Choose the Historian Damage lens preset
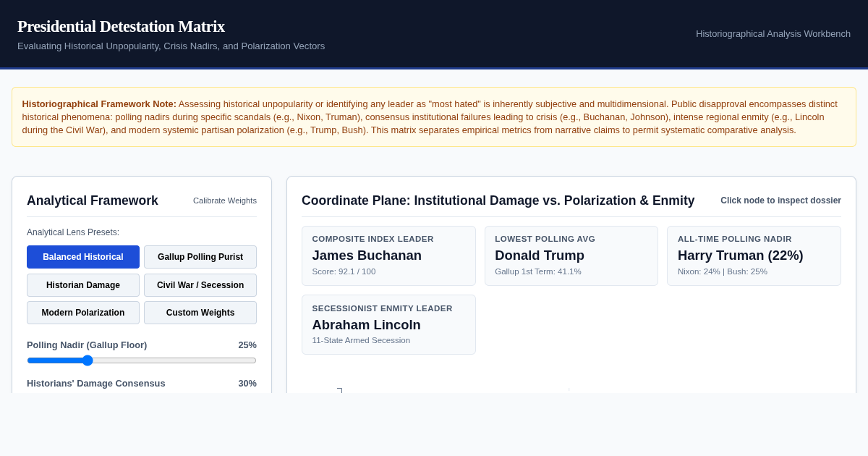The height and width of the screenshot is (456, 868). click(x=83, y=285)
